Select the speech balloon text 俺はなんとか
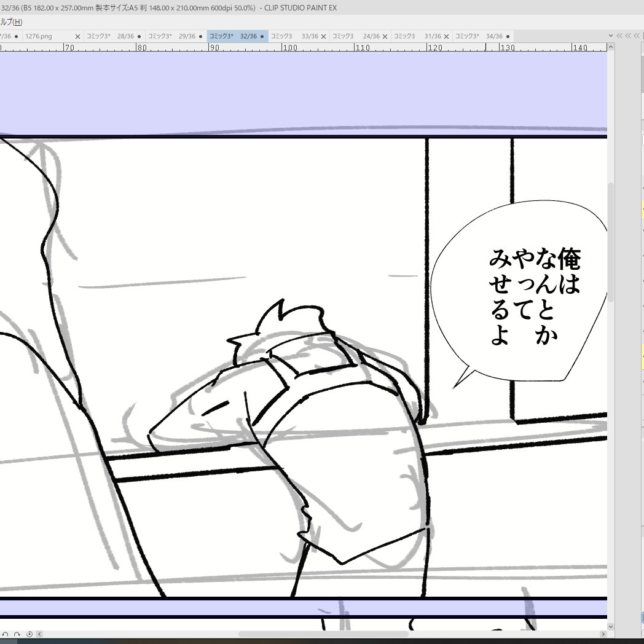 tap(558, 295)
